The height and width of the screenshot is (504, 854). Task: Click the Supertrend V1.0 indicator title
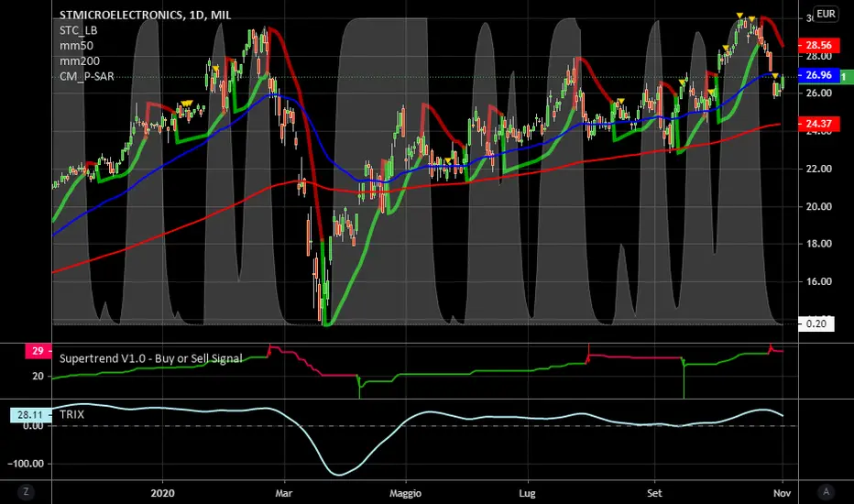(151, 358)
